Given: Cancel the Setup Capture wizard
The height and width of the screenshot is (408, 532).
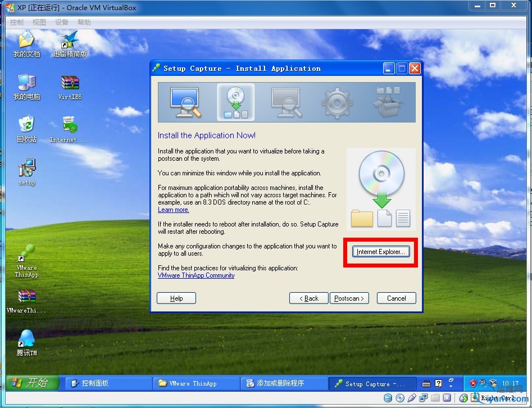Looking at the screenshot, I should tap(396, 298).
